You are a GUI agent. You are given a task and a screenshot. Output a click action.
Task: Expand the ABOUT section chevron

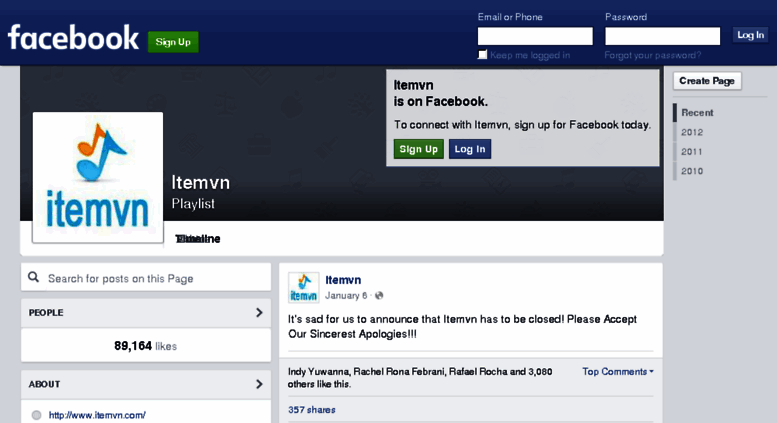click(x=259, y=384)
